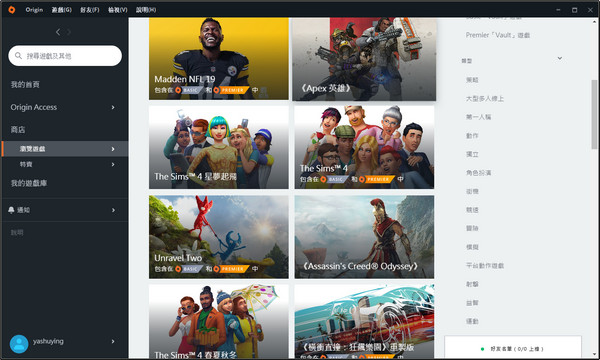
Task: Select the Premier「Vault」遊戲 filter
Action: pos(498,35)
